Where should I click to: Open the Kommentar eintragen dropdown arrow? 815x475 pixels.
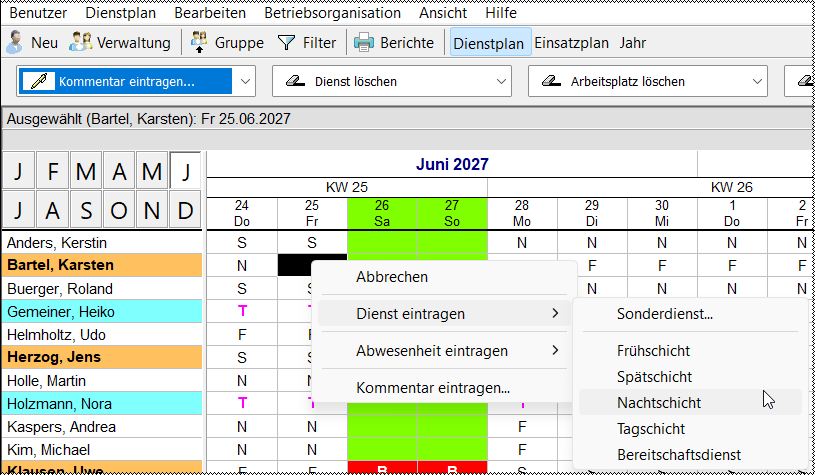click(x=245, y=82)
